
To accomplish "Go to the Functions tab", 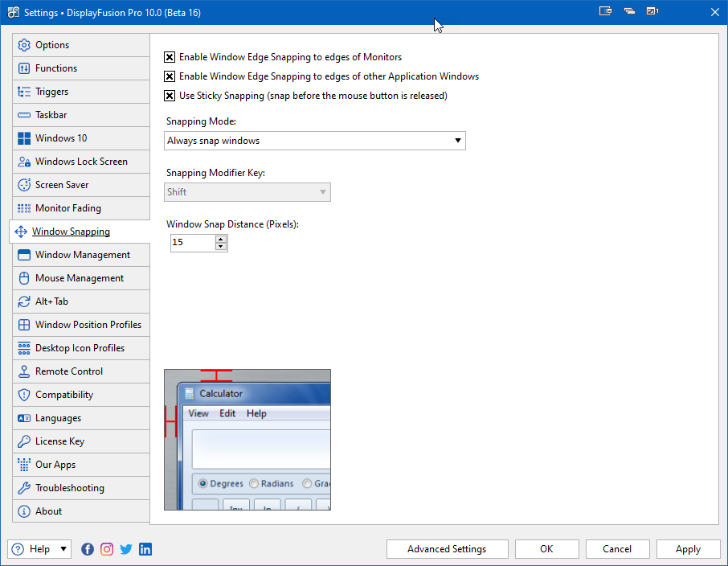I will 81,68.
